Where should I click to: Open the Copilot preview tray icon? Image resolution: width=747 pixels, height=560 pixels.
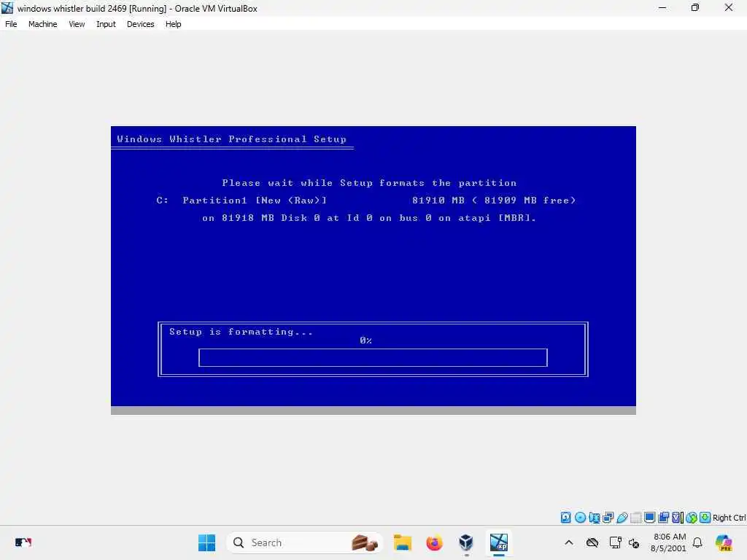click(724, 542)
